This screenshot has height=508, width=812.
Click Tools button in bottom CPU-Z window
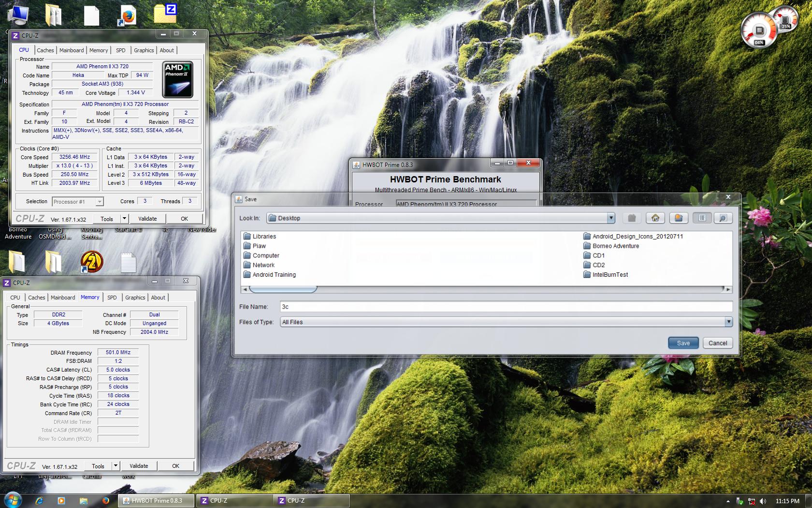pos(98,466)
